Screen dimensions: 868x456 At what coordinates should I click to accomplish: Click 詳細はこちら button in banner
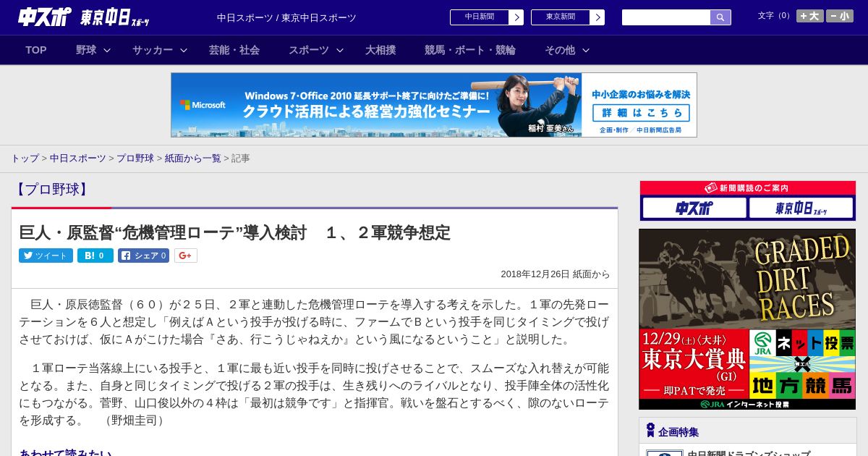tap(641, 112)
